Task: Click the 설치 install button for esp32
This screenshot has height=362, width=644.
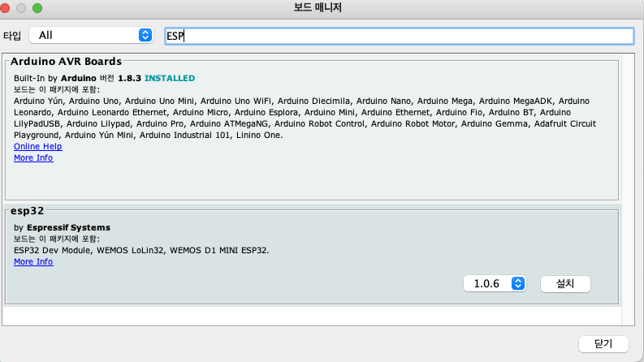Action: [x=565, y=283]
